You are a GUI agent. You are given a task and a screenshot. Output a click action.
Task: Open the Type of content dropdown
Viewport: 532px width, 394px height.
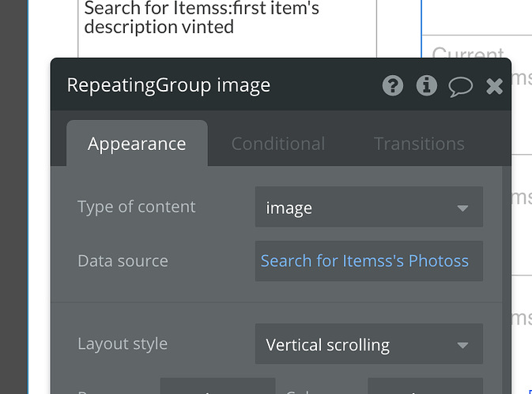pos(368,208)
